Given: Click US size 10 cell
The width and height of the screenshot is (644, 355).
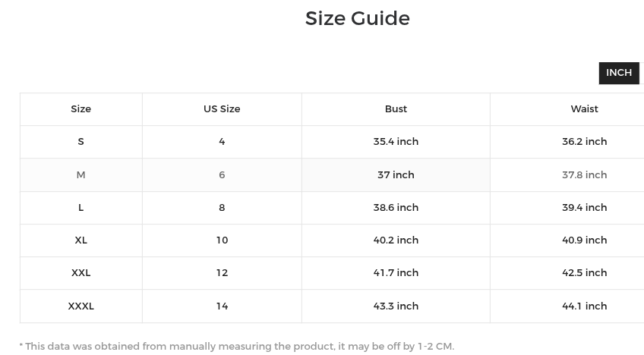Looking at the screenshot, I should (222, 240).
